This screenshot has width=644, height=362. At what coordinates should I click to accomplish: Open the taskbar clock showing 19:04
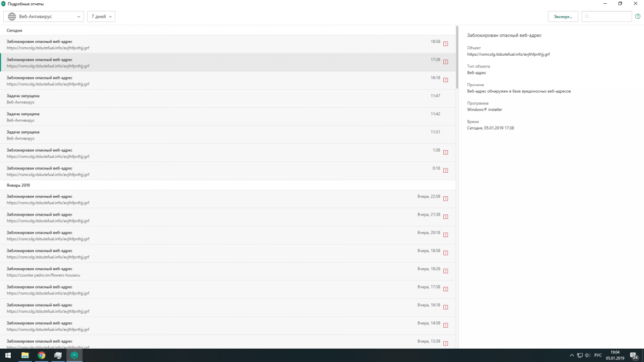(x=615, y=355)
